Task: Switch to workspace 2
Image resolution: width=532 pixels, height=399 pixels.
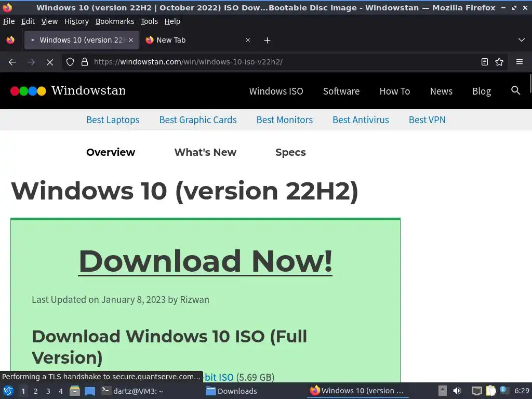Action: click(x=36, y=391)
